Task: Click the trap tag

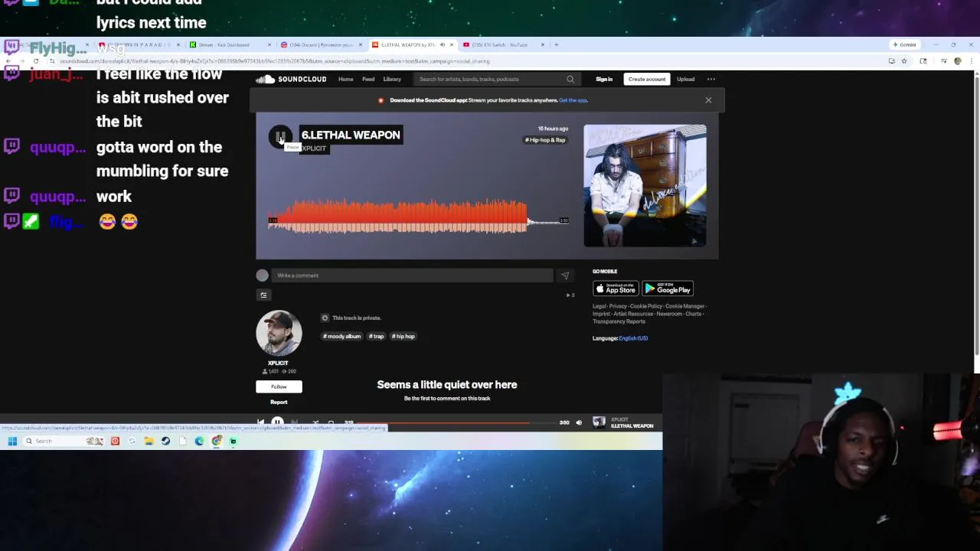Action: [376, 336]
